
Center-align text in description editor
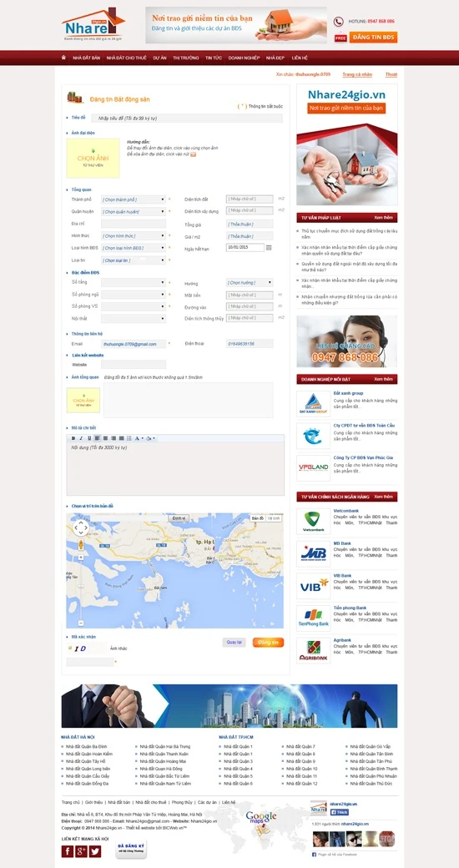[x=105, y=438]
